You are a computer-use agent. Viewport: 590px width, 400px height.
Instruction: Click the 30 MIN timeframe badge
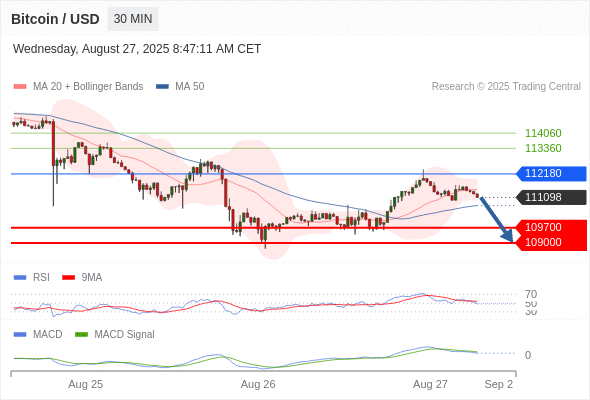coord(133,19)
